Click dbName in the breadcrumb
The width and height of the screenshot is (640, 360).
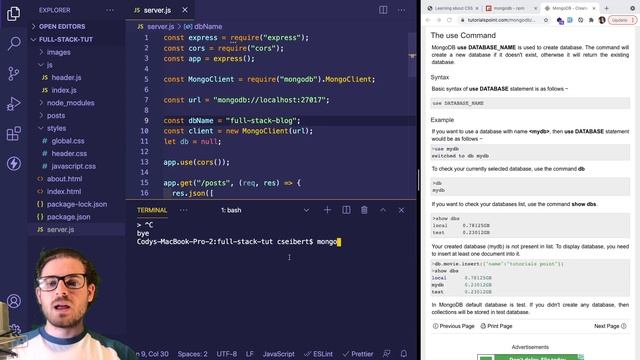208,27
